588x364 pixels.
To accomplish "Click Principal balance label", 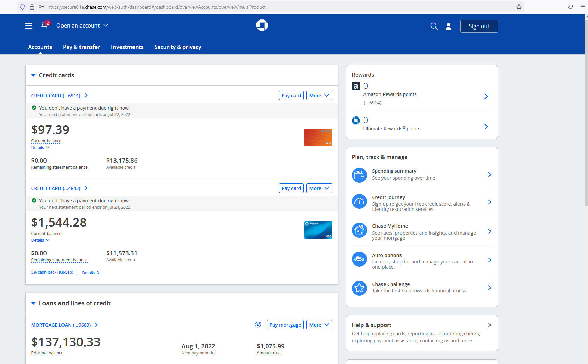I will coord(47,353).
